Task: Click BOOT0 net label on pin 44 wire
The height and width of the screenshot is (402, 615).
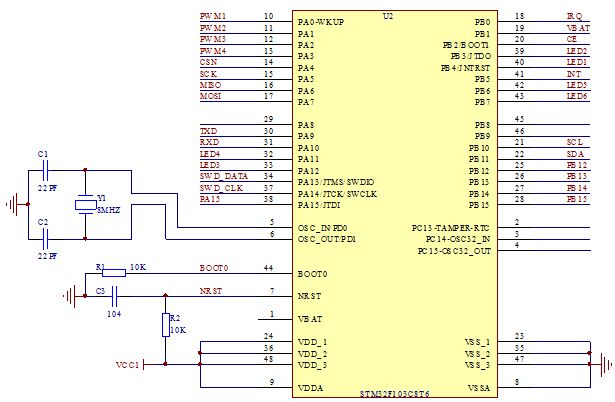Action: click(x=214, y=268)
